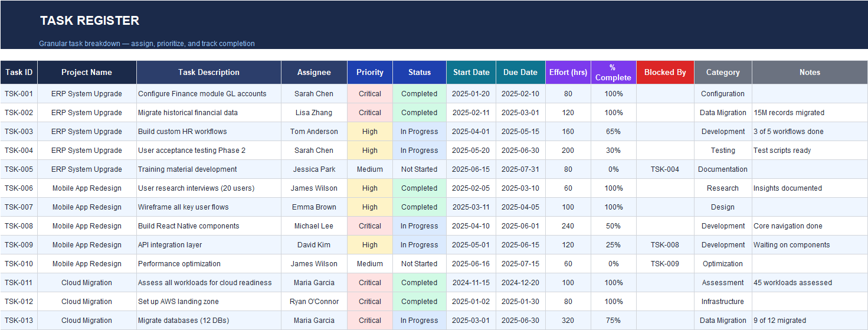This screenshot has width=868, height=330.
Task: Select Ryan O'Connor assignee cell
Action: (314, 301)
